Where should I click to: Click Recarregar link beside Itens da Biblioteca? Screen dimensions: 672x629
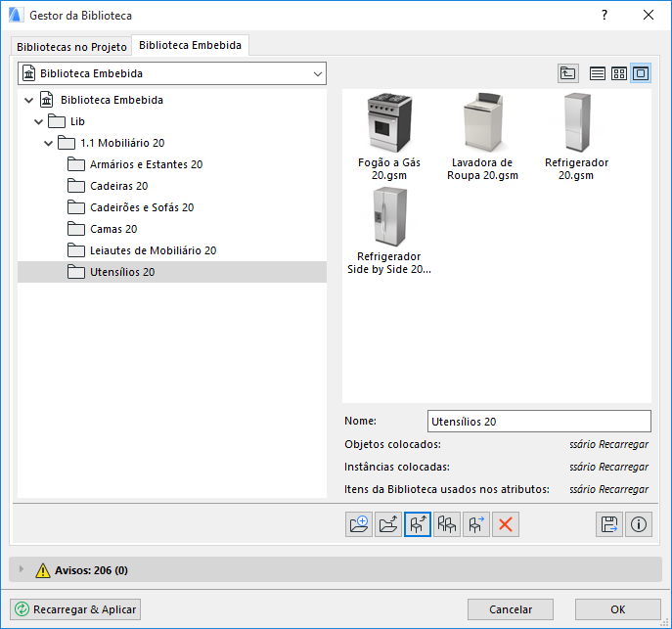(609, 489)
